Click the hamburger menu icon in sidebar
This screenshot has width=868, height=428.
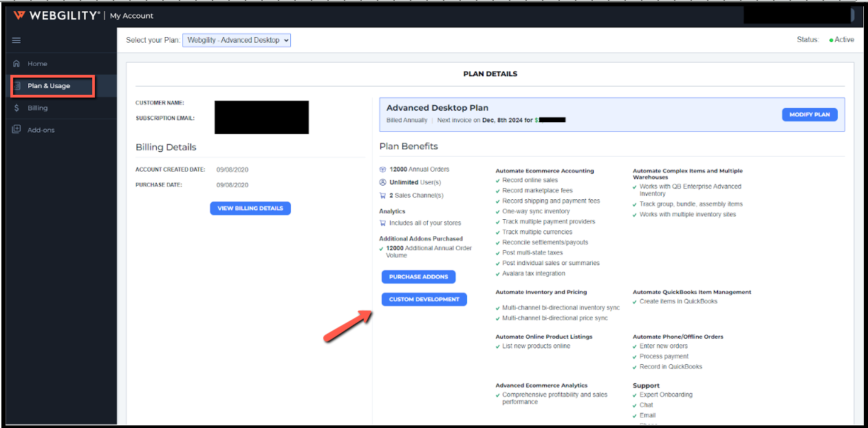click(x=17, y=41)
